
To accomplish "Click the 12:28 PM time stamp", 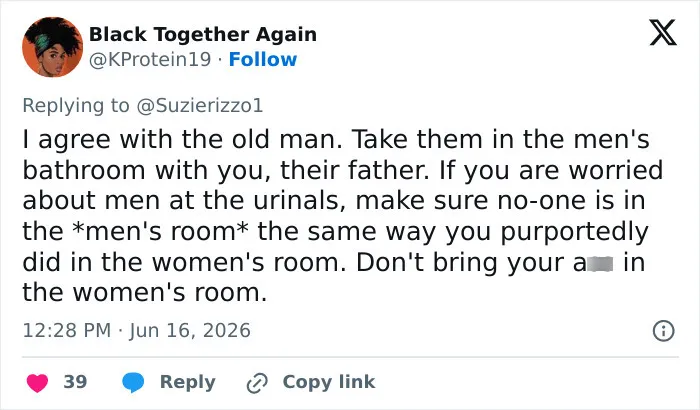I will [x=67, y=331].
